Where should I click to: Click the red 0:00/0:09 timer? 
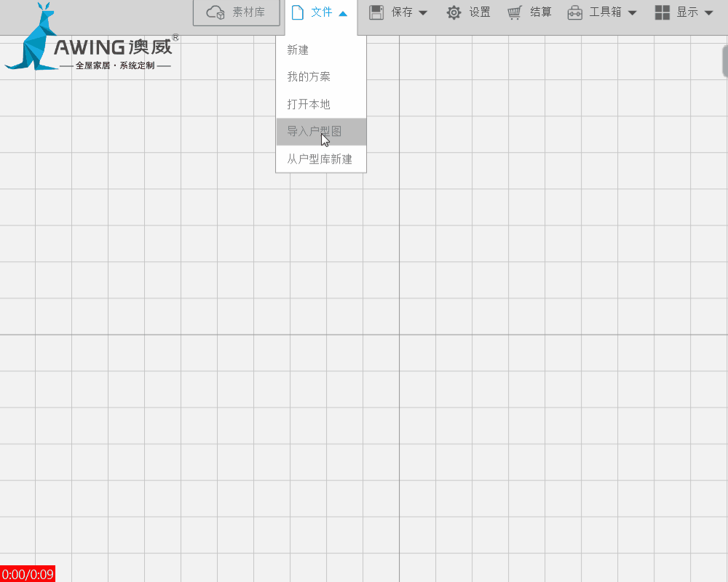click(28, 574)
